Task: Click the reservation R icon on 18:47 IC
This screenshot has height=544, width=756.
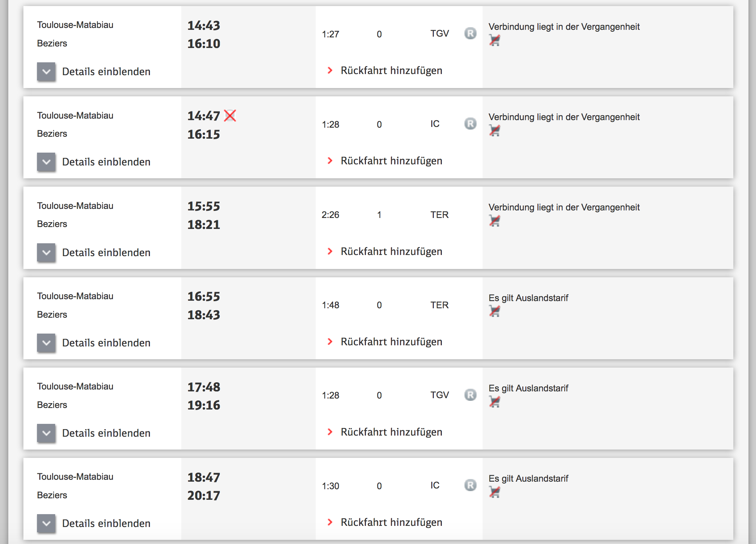Action: tap(470, 485)
